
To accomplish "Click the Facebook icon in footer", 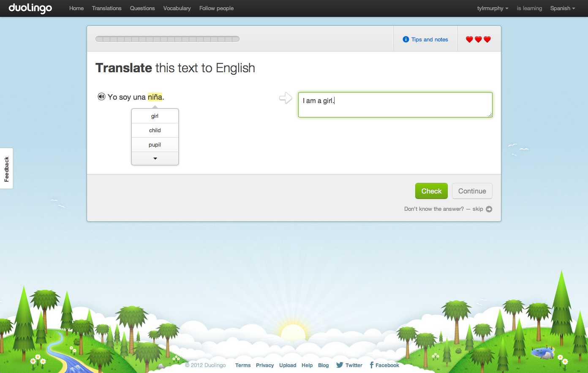I will 372,365.
